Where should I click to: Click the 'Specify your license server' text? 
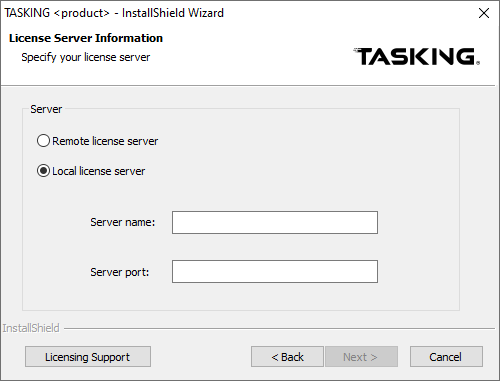click(x=86, y=57)
